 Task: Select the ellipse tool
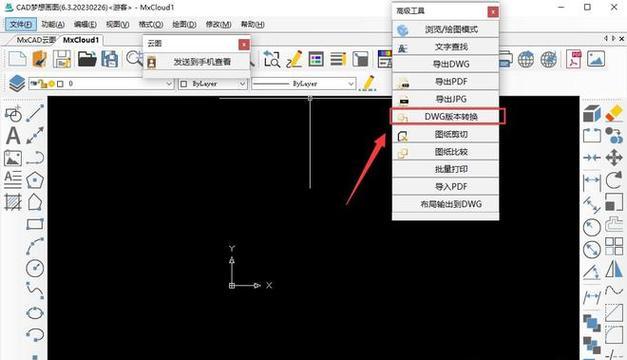click(x=35, y=312)
